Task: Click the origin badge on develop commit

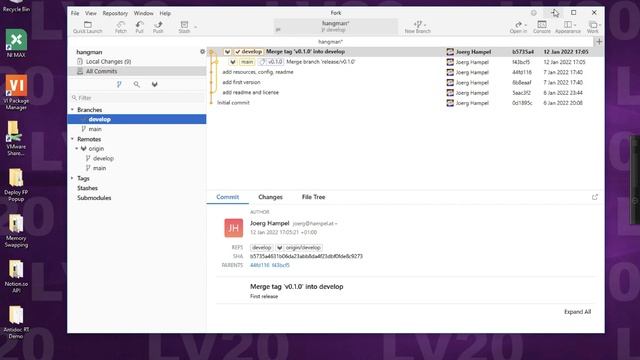Action: (x=227, y=52)
